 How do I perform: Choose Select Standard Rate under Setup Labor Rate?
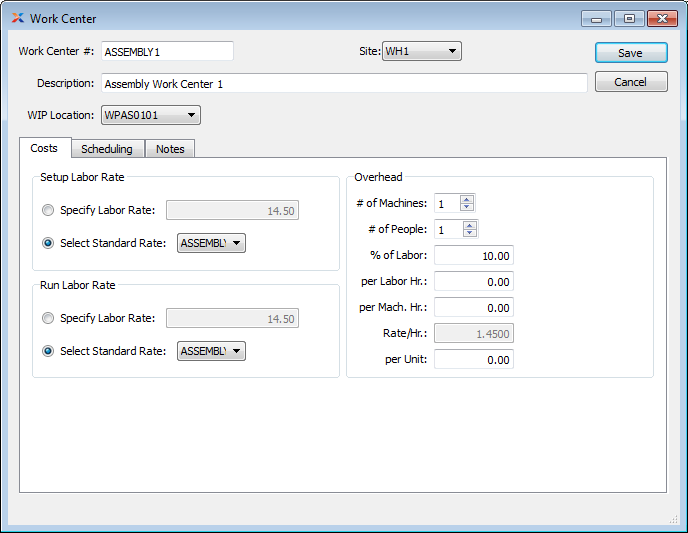coord(49,243)
